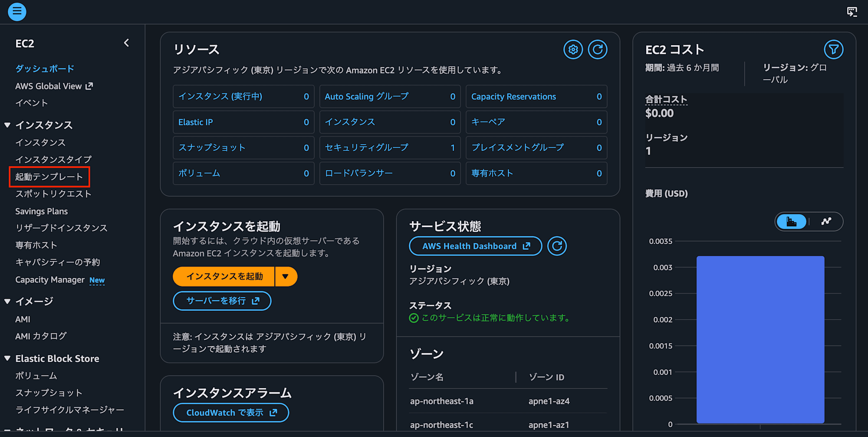Open the EC2 コスト filter icon
868x437 pixels.
point(833,49)
